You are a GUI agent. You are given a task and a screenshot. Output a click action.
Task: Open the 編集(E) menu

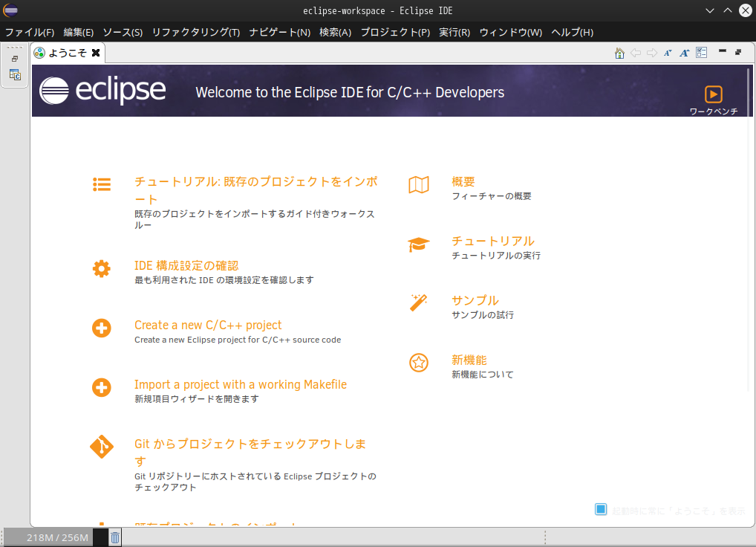coord(79,32)
